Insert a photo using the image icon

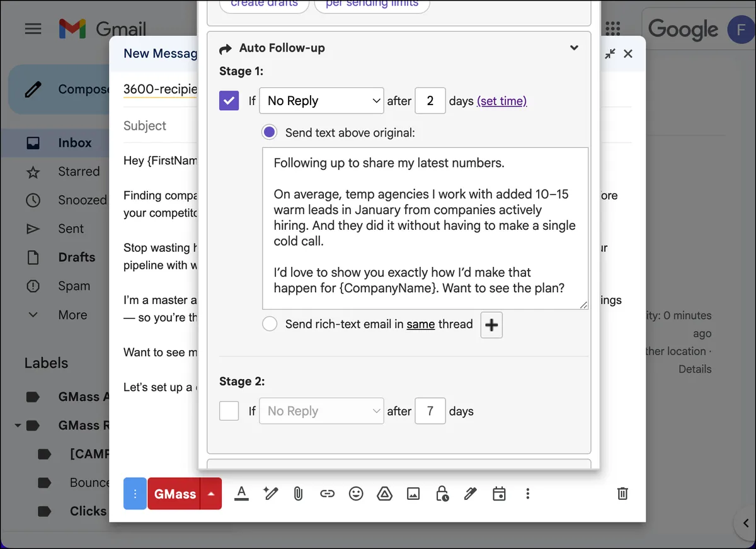(x=413, y=494)
